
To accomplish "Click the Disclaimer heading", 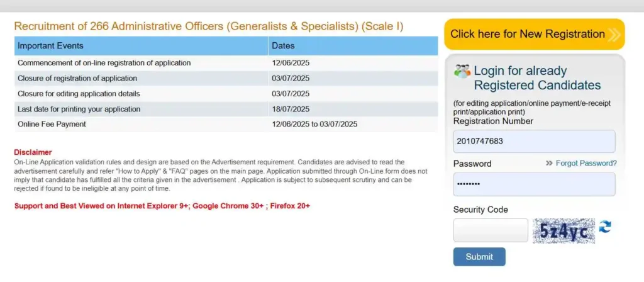I will coord(33,152).
